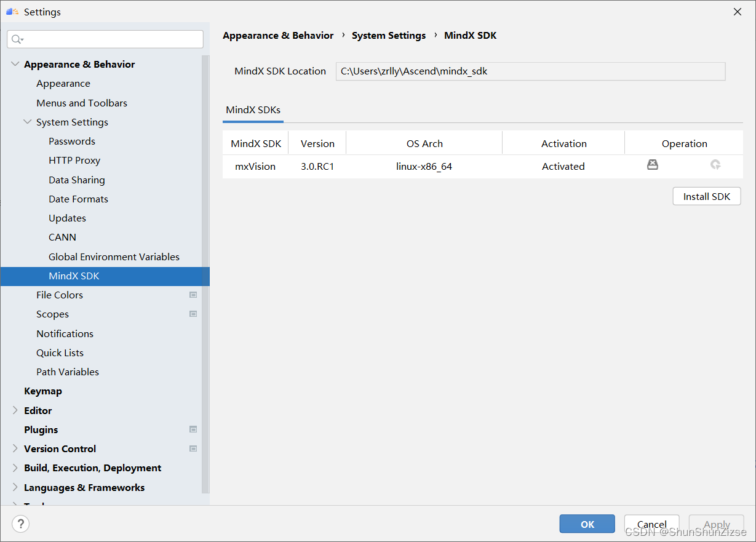
Task: Open the Data Sharing settings page
Action: point(77,180)
